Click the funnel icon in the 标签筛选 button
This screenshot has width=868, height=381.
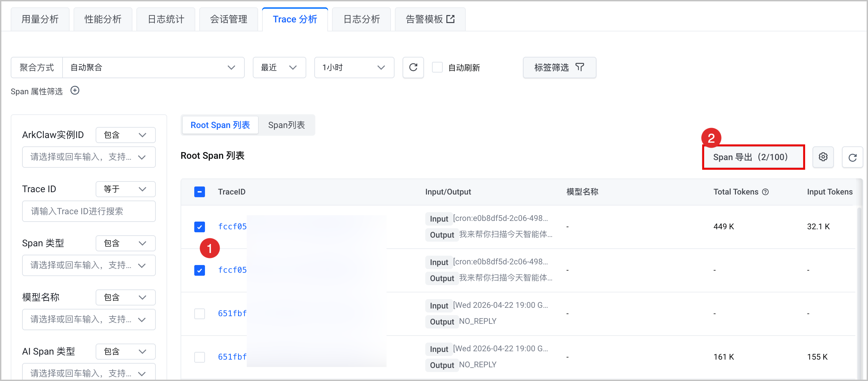pyautogui.click(x=579, y=68)
